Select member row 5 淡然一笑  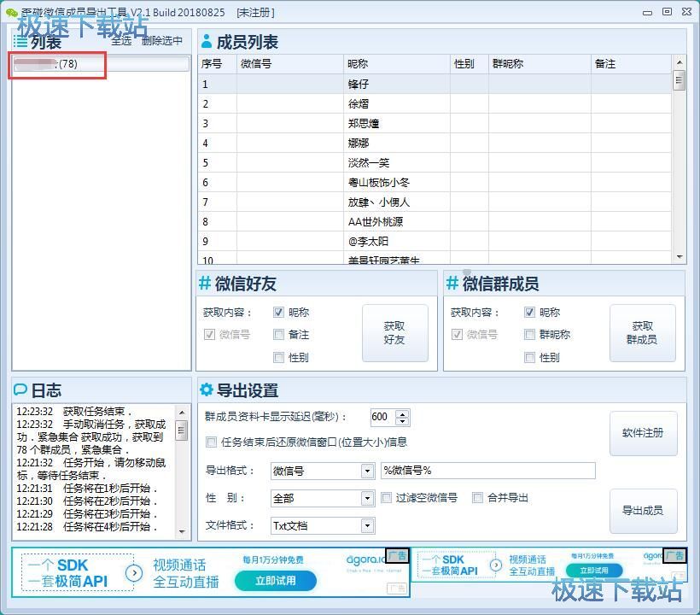point(435,162)
